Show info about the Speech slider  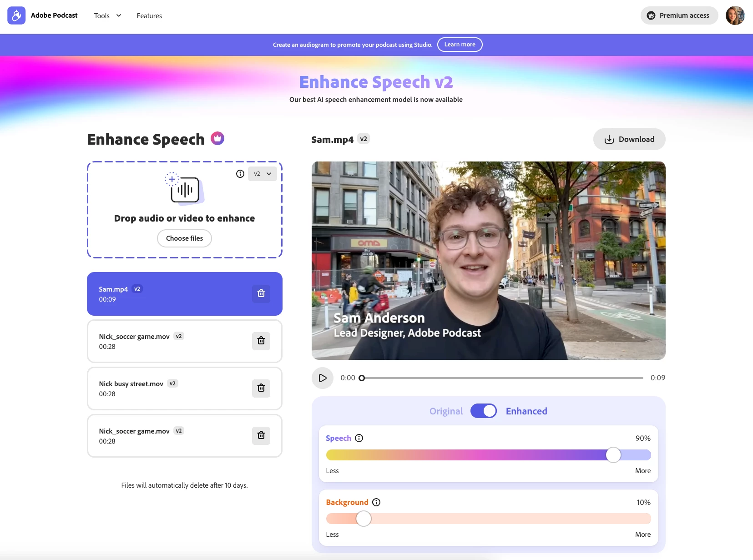point(359,438)
